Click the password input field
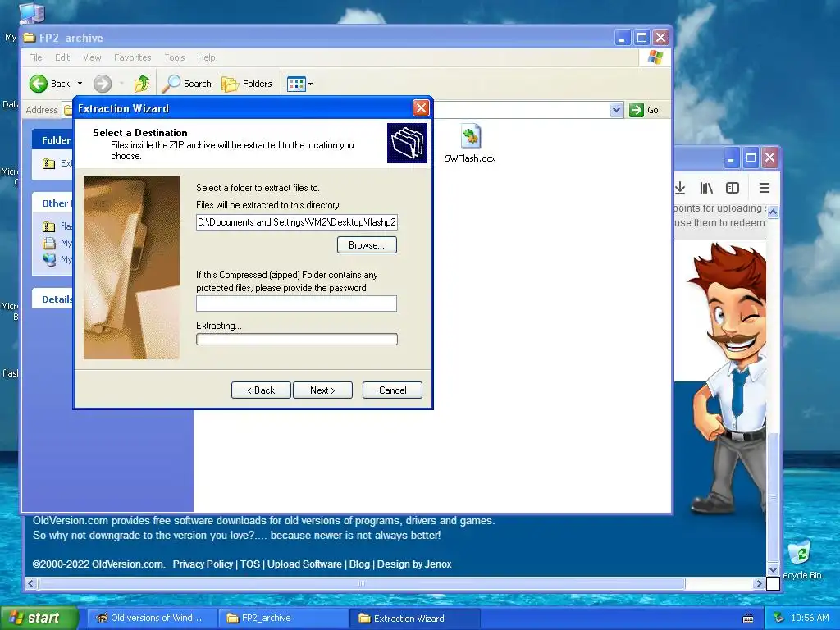This screenshot has width=840, height=630. [x=296, y=304]
